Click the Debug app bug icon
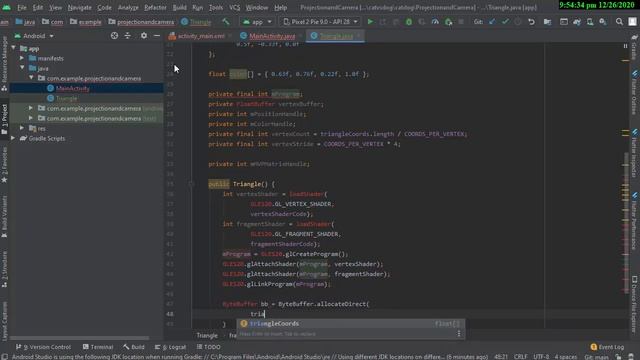 (x=409, y=22)
